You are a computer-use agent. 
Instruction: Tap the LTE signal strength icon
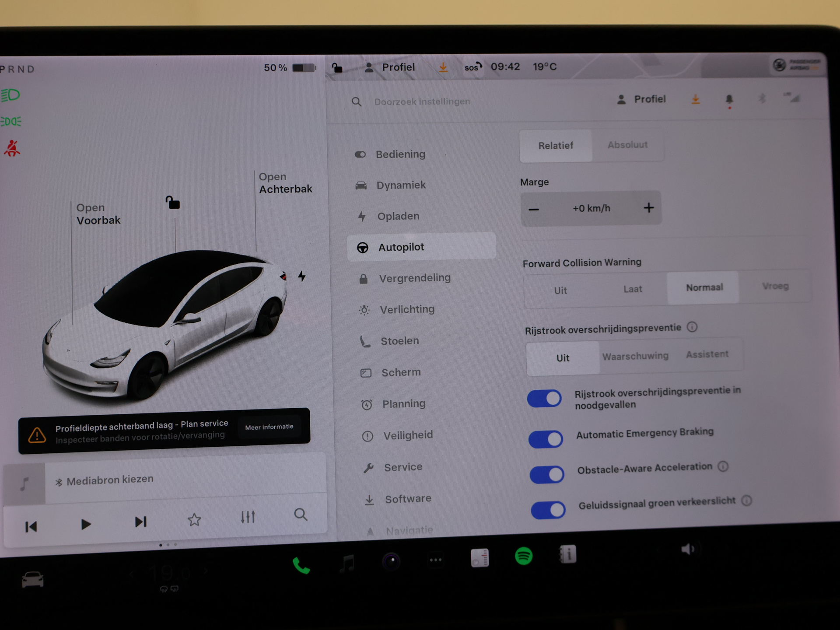tap(792, 97)
